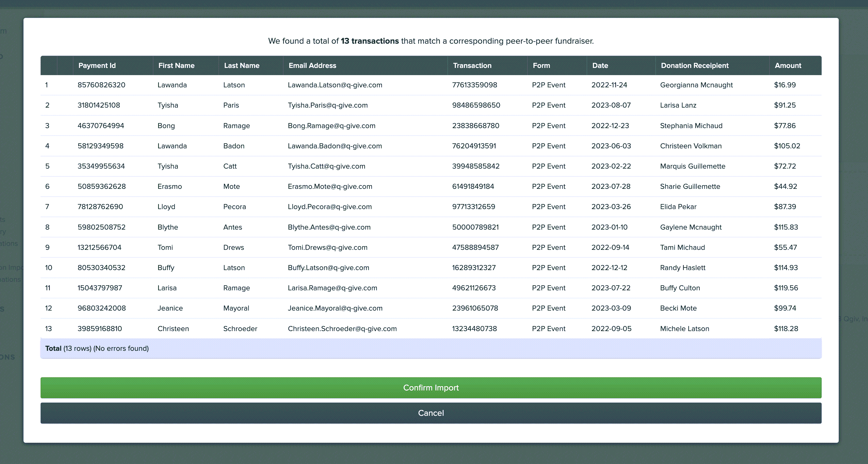868x464 pixels.
Task: Click the date 2022-09-14
Action: tap(610, 247)
